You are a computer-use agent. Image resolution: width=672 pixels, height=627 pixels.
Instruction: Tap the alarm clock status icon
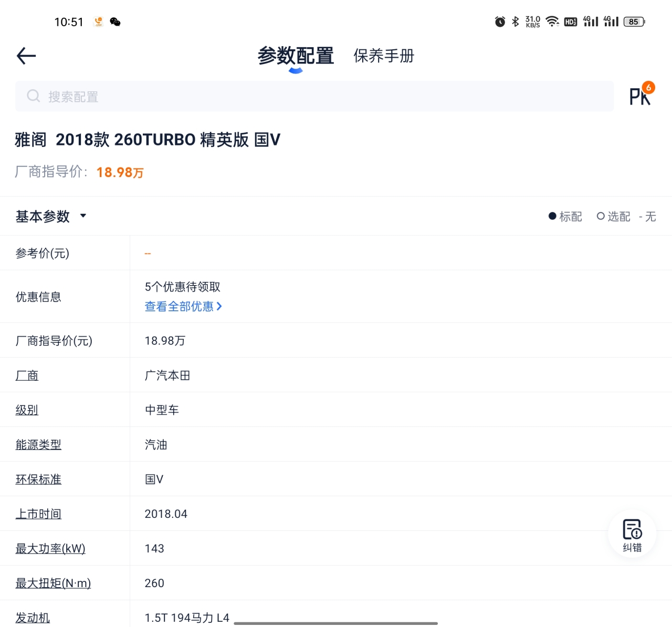(x=500, y=22)
